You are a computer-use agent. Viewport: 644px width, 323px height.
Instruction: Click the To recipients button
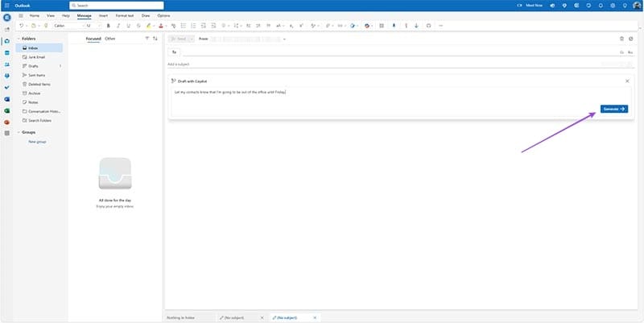click(174, 52)
